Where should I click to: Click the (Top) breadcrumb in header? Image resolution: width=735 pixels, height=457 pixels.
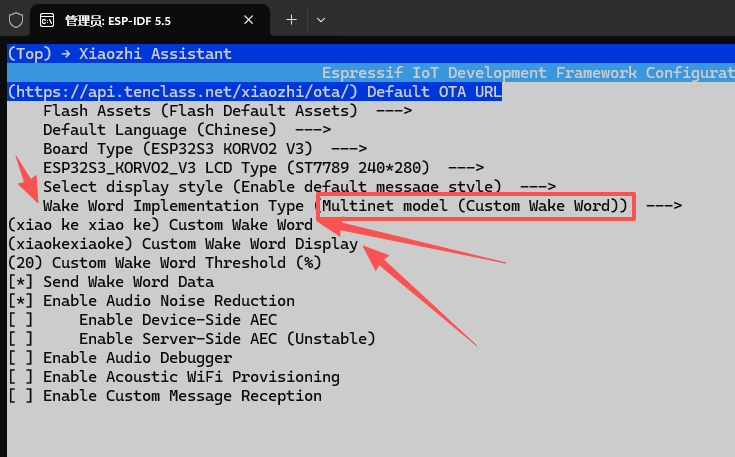[x=29, y=53]
